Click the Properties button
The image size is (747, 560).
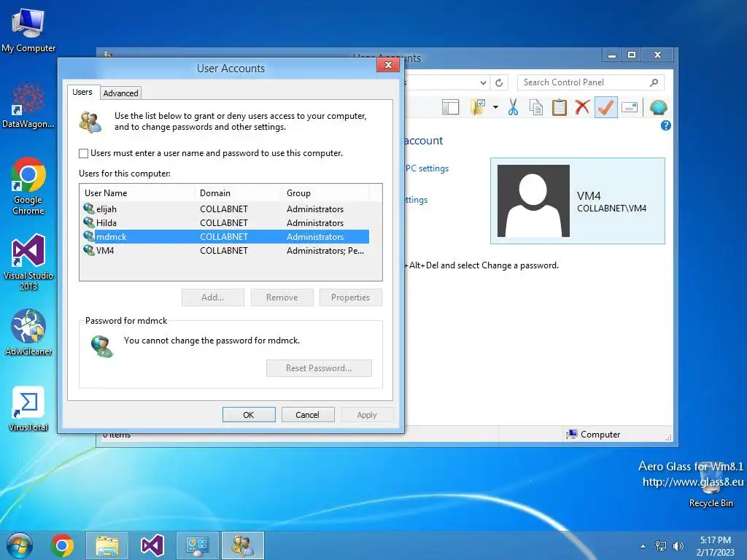point(351,297)
